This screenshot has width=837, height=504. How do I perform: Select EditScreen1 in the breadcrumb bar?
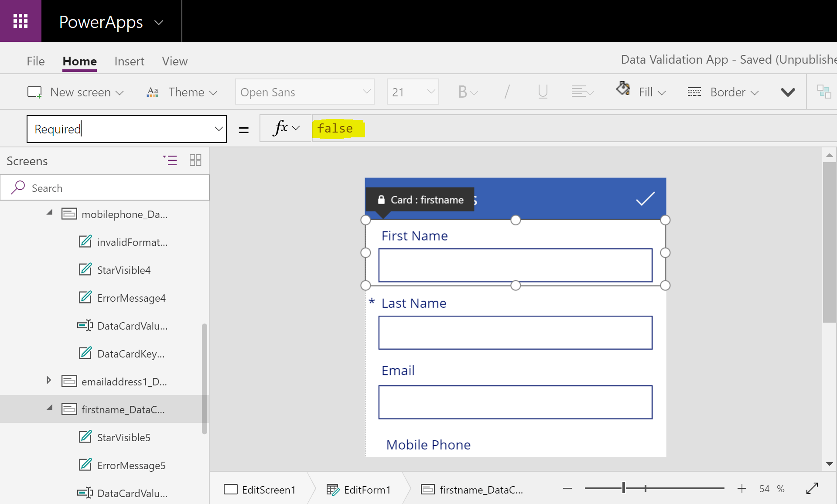pos(260,490)
